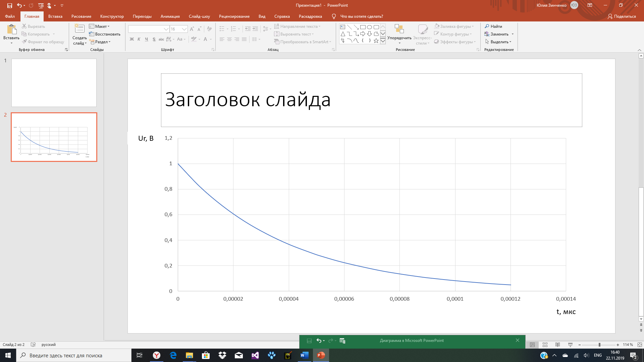Open Ribbon display options in title bar
This screenshot has width=644, height=362.
pyautogui.click(x=590, y=5)
